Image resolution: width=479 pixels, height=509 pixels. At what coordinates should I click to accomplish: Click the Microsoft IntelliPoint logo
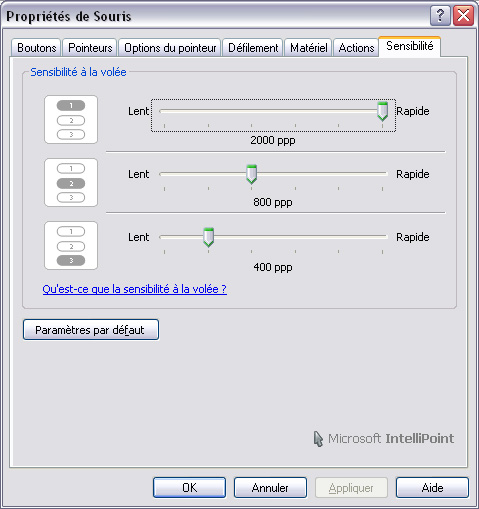point(384,439)
